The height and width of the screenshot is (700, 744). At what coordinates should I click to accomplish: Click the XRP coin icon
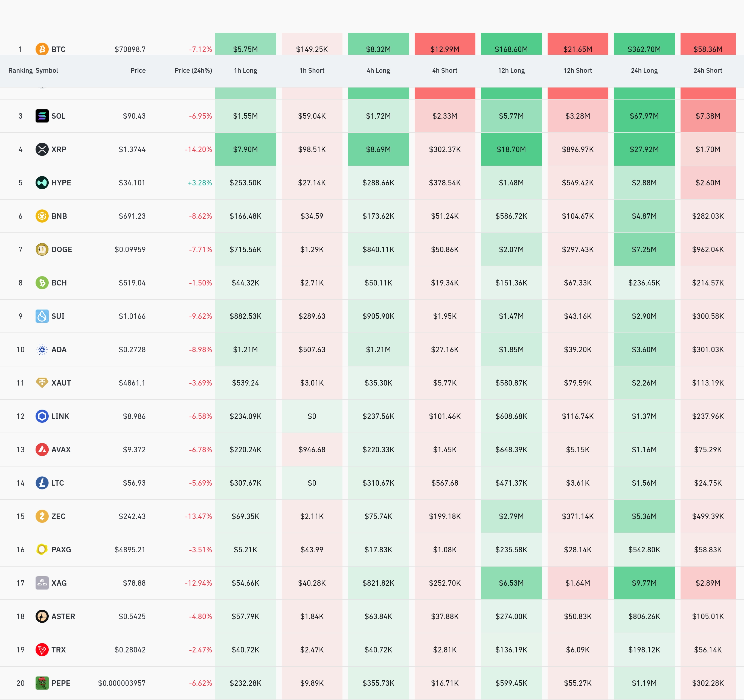(x=42, y=149)
